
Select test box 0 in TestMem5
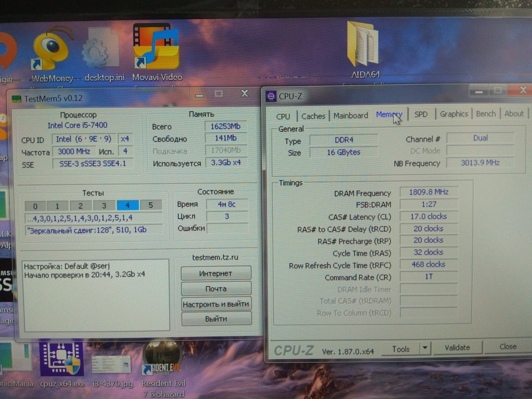pyautogui.click(x=35, y=206)
